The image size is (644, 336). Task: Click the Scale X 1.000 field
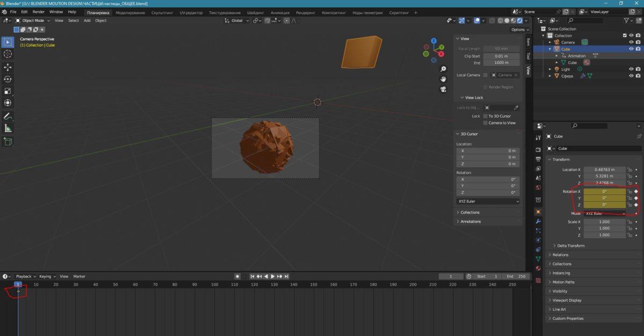(x=604, y=222)
